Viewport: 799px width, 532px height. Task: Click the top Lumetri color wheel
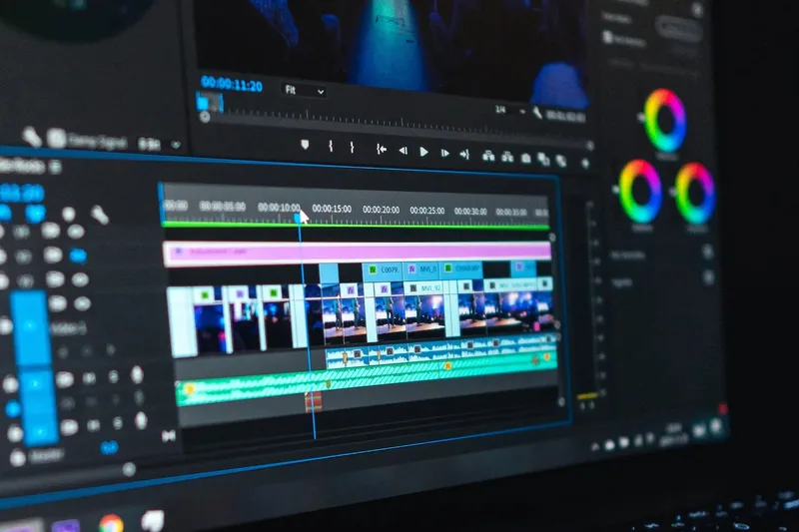[665, 121]
